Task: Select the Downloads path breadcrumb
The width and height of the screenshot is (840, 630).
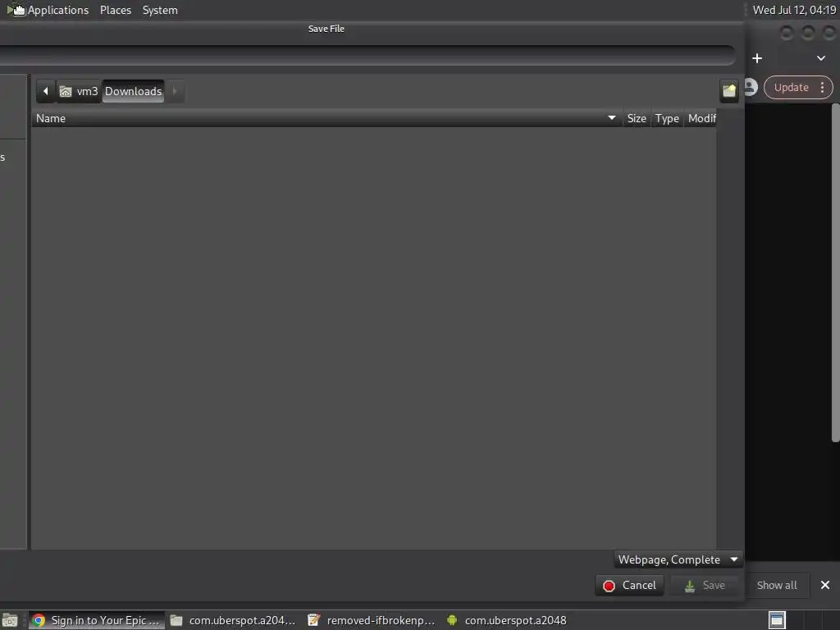Action: 133,91
